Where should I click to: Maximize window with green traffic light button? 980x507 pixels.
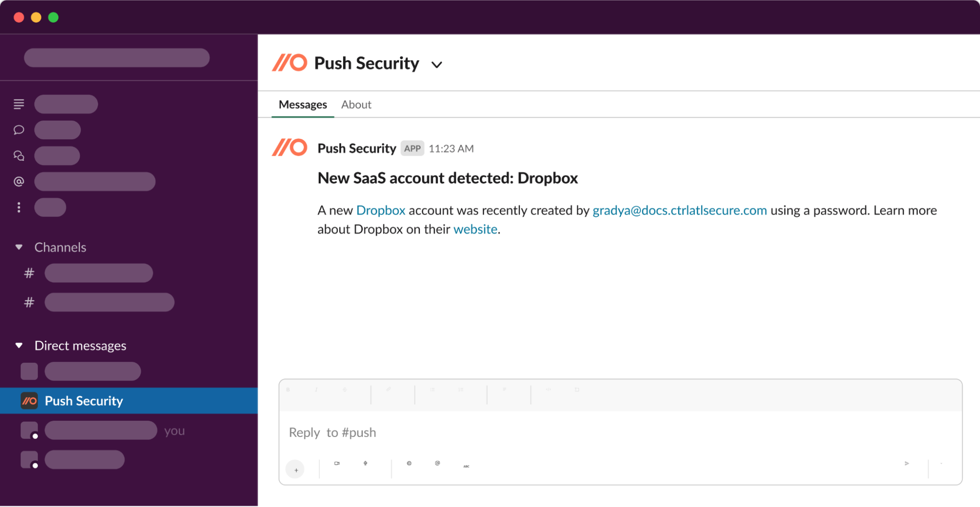[53, 18]
